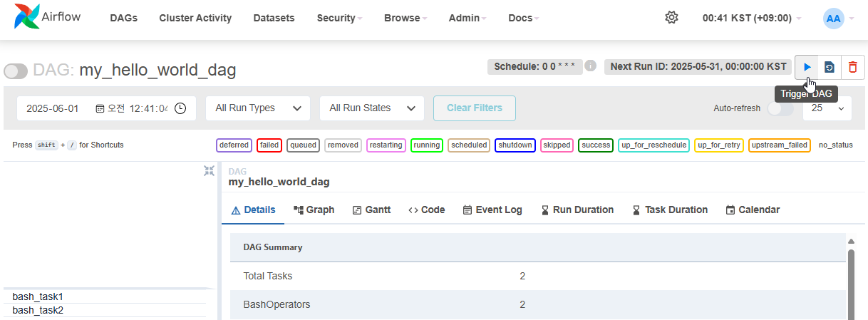Image resolution: width=868 pixels, height=320 pixels.
Task: Toggle the my_hello_world_dag pause switch
Action: pyautogui.click(x=16, y=71)
